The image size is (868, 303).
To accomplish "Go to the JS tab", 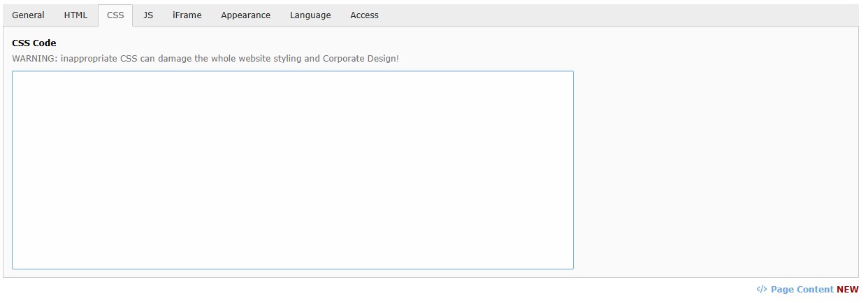I will click(x=148, y=15).
